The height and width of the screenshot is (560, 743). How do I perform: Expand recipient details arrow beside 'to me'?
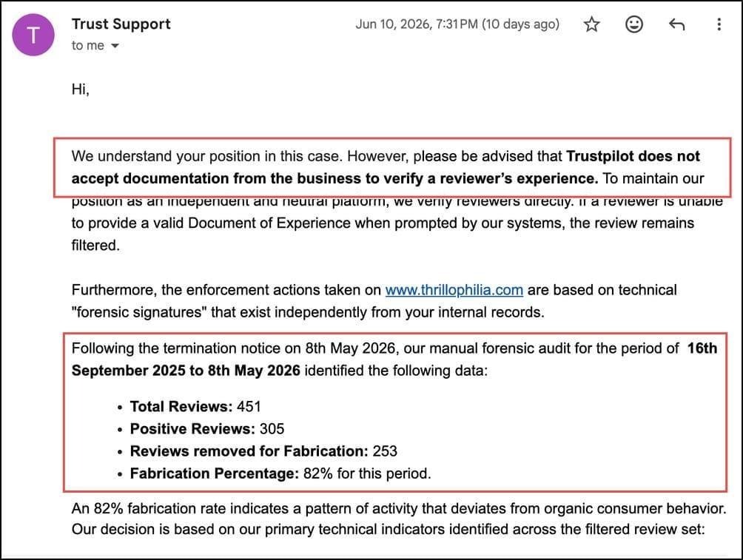tap(115, 46)
